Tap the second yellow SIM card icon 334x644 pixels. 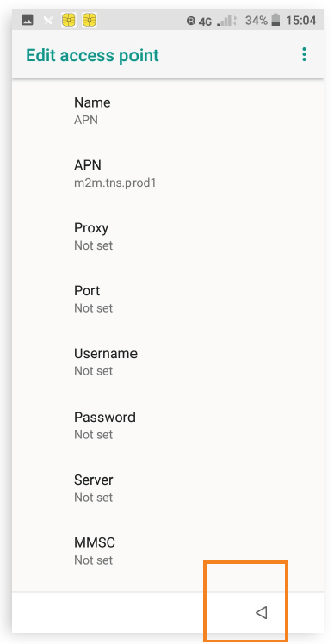(90, 20)
